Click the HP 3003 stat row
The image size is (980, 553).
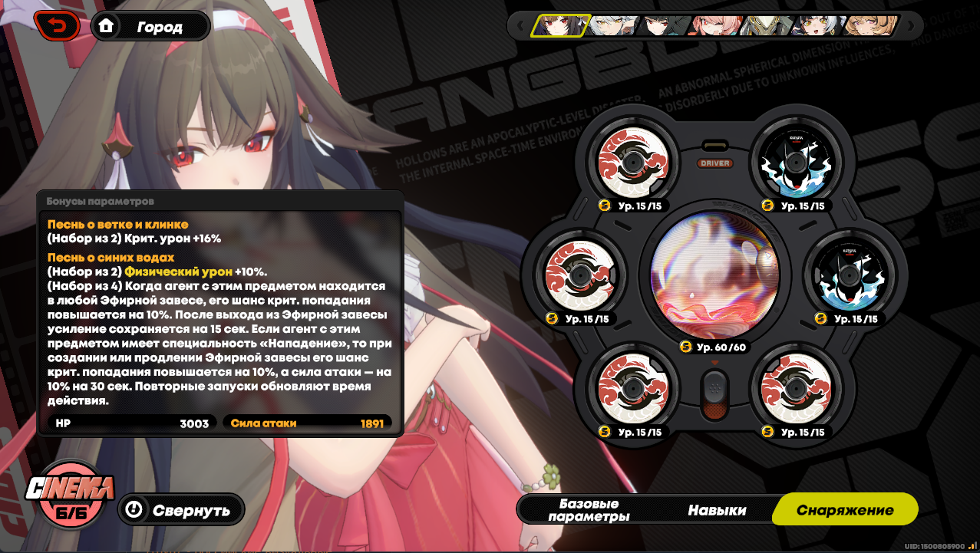(x=131, y=423)
